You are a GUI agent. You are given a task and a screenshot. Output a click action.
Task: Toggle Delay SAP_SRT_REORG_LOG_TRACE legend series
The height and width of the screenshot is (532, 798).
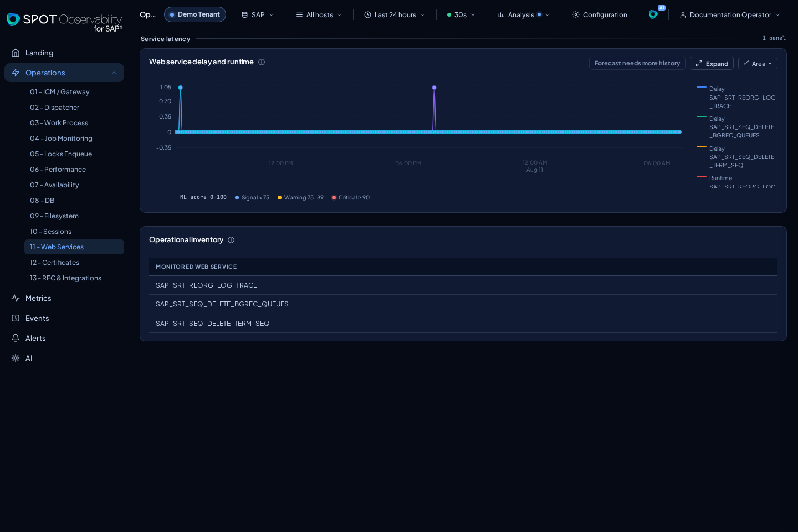(736, 98)
